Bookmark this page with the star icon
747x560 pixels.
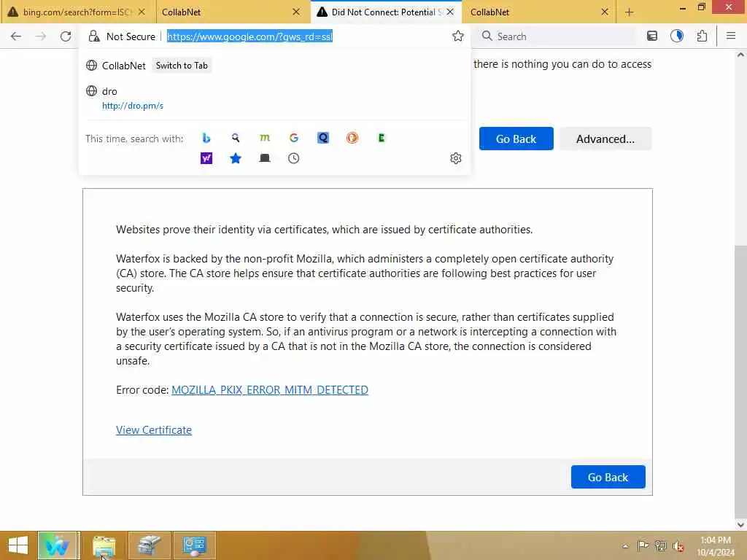point(458,36)
